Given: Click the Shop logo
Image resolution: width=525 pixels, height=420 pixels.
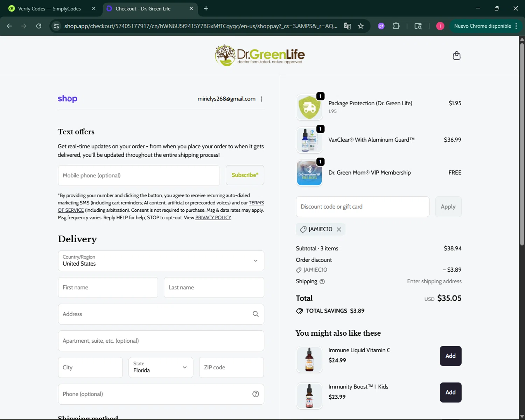Looking at the screenshot, I should click(68, 99).
